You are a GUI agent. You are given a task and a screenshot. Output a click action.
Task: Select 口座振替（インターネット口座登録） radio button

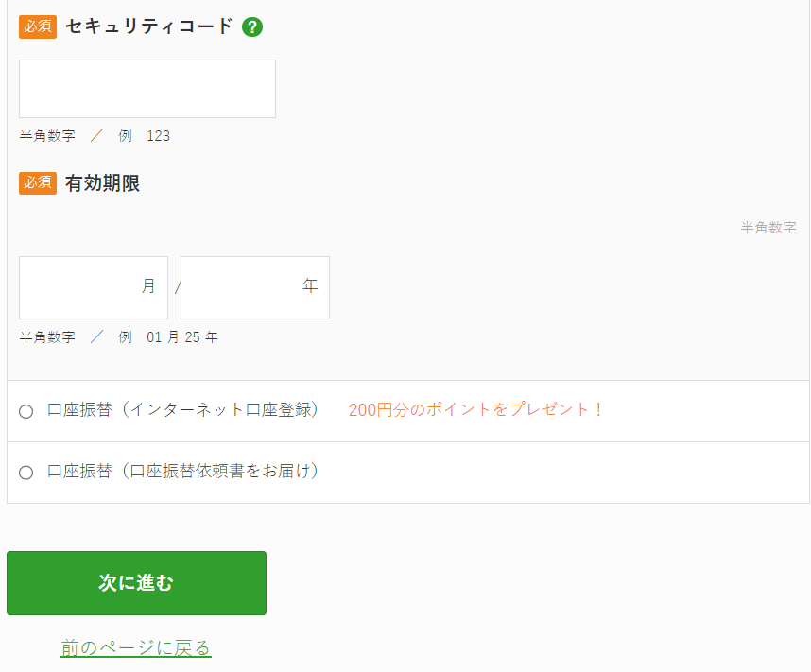26,411
